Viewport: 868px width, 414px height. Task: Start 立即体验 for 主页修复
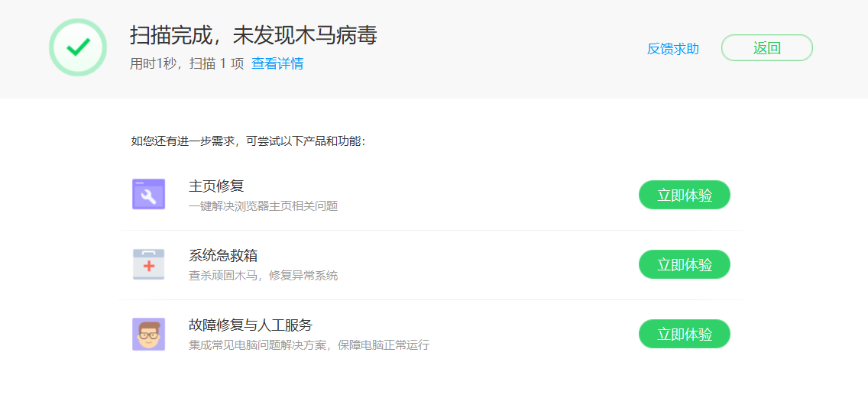pyautogui.click(x=684, y=195)
